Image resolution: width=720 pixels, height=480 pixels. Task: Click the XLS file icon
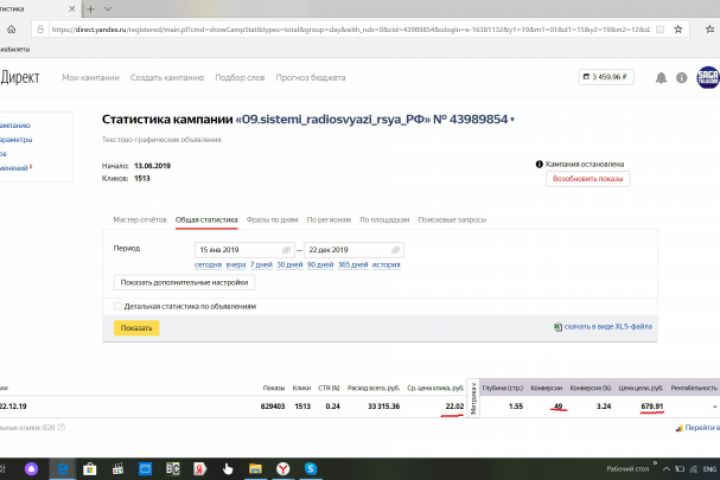click(557, 327)
